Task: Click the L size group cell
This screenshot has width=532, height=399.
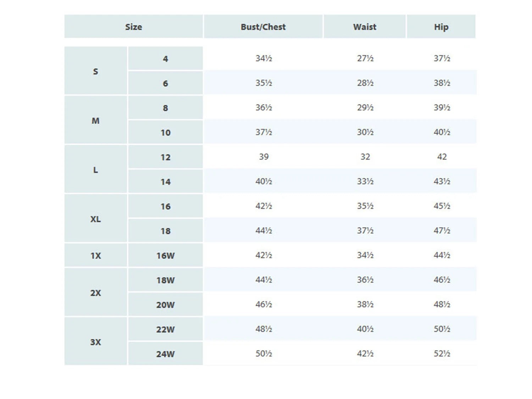Action: point(96,170)
